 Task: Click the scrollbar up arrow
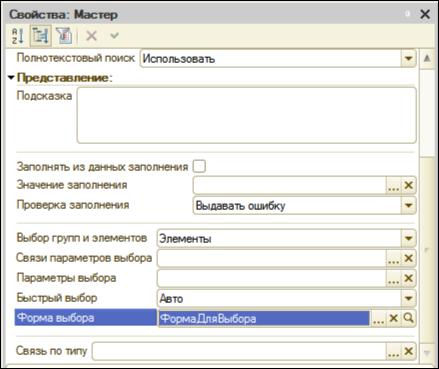(427, 59)
